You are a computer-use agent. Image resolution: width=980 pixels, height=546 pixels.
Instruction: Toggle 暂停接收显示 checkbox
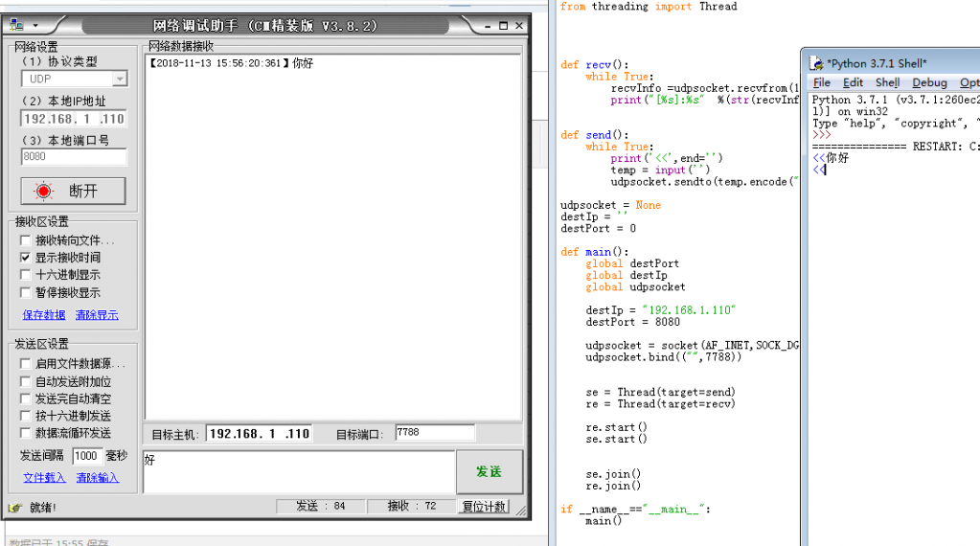pos(26,292)
